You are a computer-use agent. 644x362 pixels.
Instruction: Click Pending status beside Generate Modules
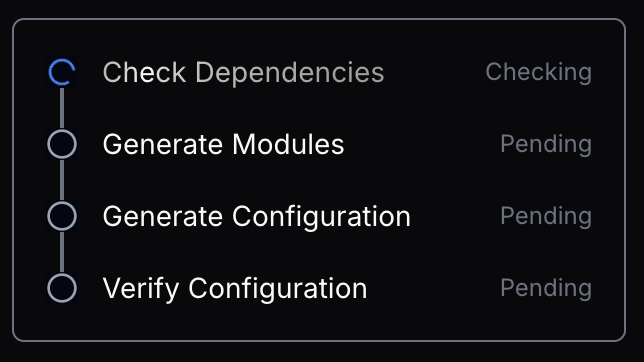(546, 145)
